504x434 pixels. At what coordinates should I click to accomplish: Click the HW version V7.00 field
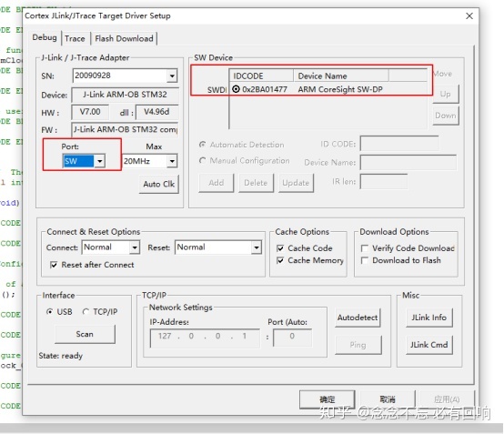click(x=90, y=112)
